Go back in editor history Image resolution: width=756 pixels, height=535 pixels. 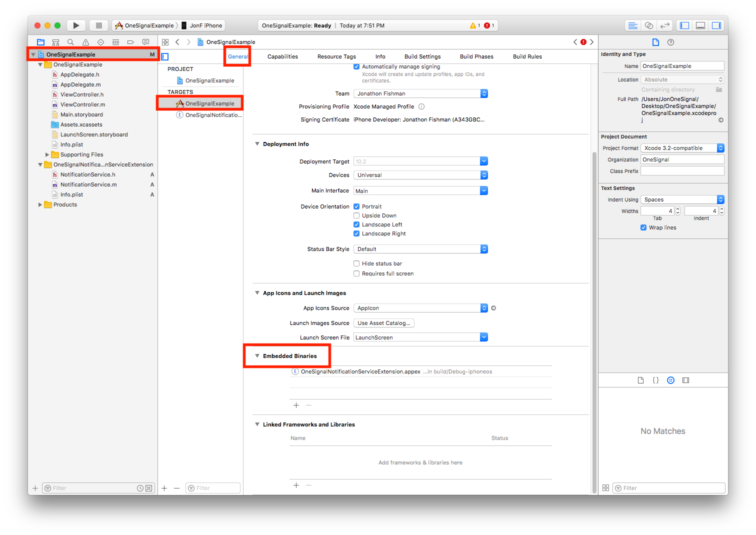[x=177, y=42]
